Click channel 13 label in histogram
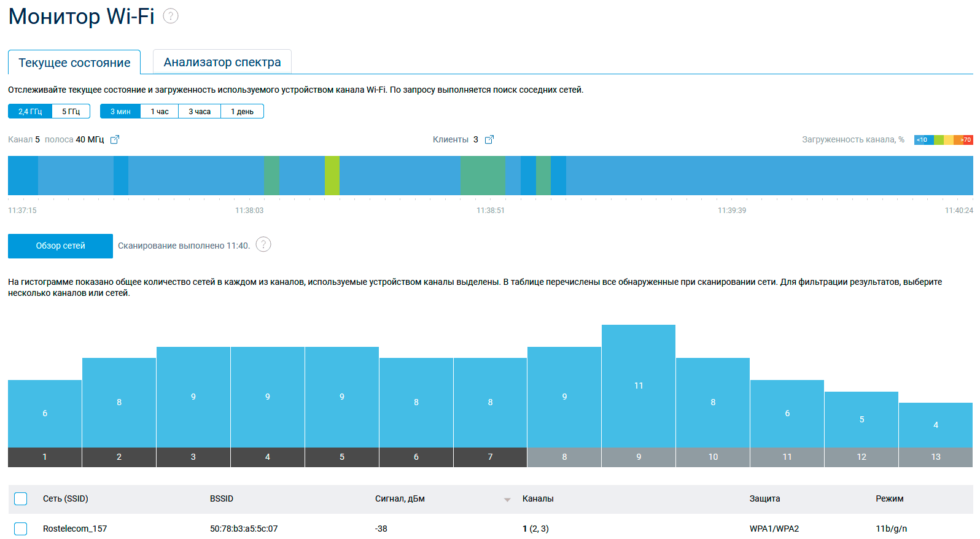Screen dimensions: 980x539 (x=936, y=457)
